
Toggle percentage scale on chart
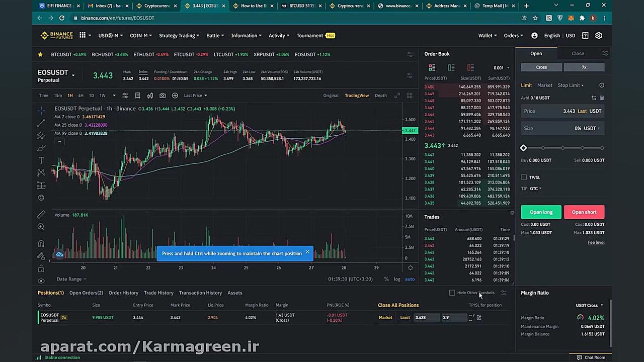click(386, 279)
